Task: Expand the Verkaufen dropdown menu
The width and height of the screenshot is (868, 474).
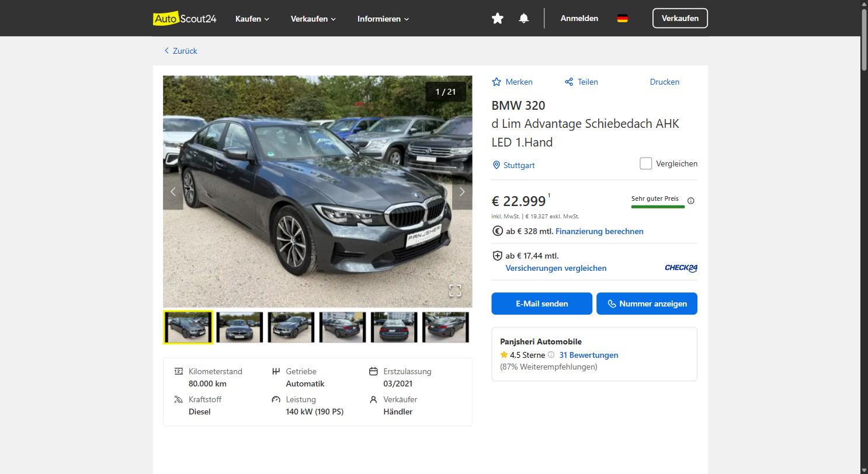Action: coord(314,19)
